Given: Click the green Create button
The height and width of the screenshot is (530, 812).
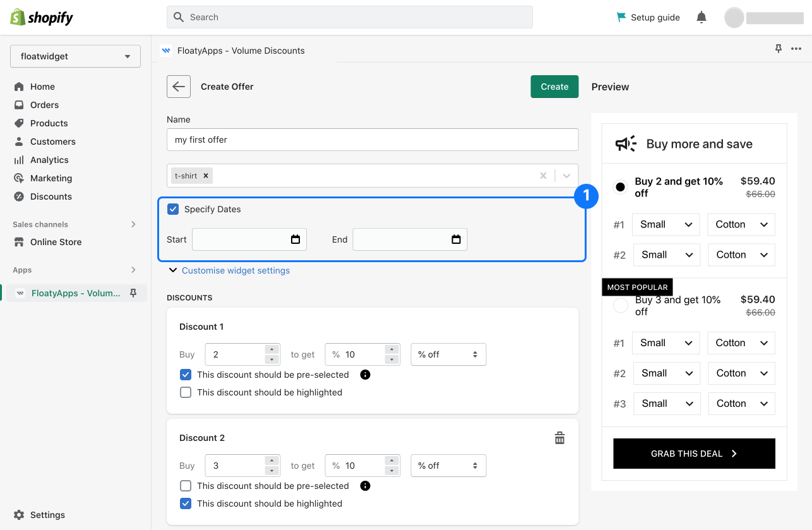Looking at the screenshot, I should click(x=554, y=87).
